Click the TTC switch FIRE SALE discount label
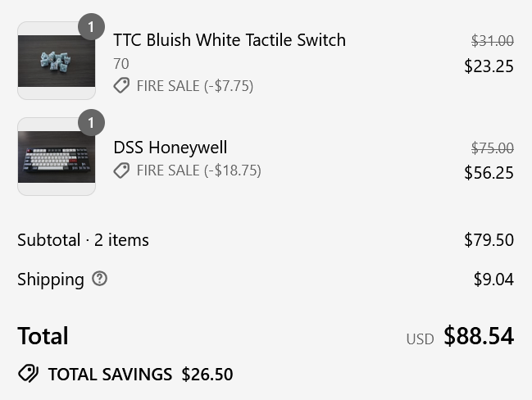Image resolution: width=532 pixels, height=400 pixels. (195, 85)
